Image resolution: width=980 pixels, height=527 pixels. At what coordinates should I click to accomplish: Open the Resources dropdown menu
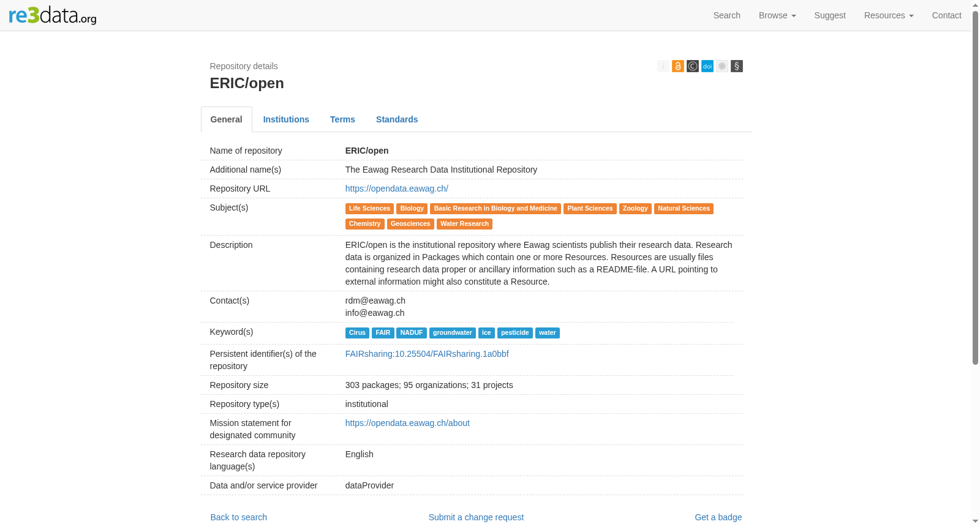[889, 15]
